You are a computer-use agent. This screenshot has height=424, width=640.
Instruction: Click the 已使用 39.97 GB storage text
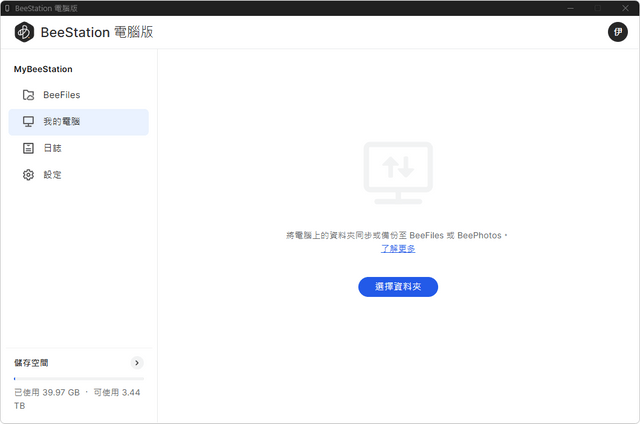[47, 393]
